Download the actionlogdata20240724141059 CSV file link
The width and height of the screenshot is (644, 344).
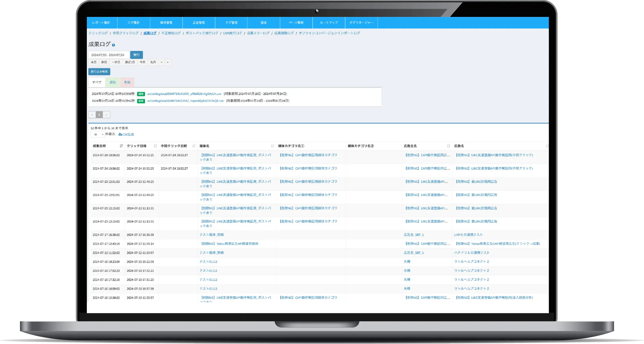tap(184, 94)
